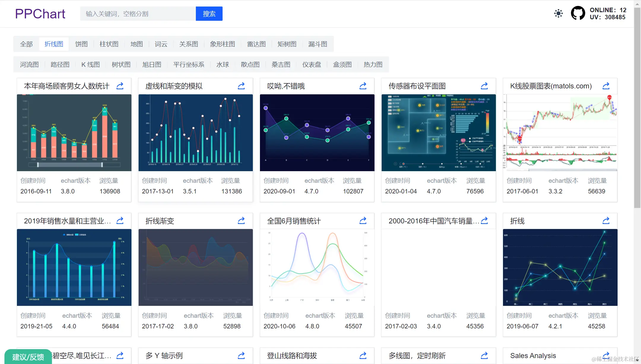This screenshot has width=641, height=364.
Task: Open share icon on K线股票图表 card
Action: pyautogui.click(x=606, y=86)
